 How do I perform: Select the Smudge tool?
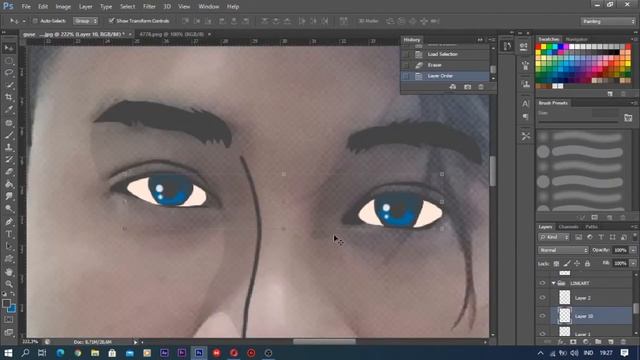(x=9, y=196)
